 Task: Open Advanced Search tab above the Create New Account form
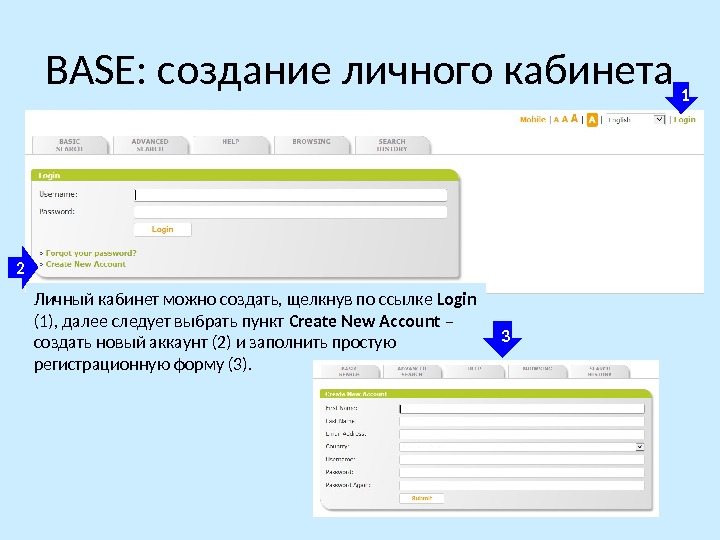pos(412,371)
